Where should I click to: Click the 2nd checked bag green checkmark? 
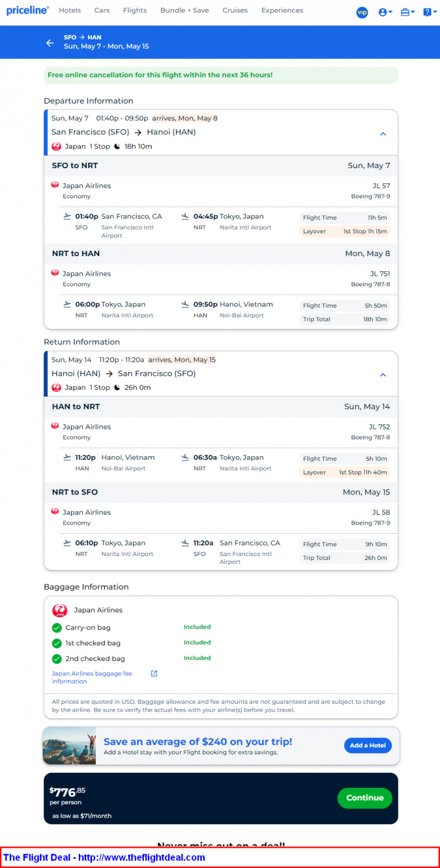(x=57, y=659)
